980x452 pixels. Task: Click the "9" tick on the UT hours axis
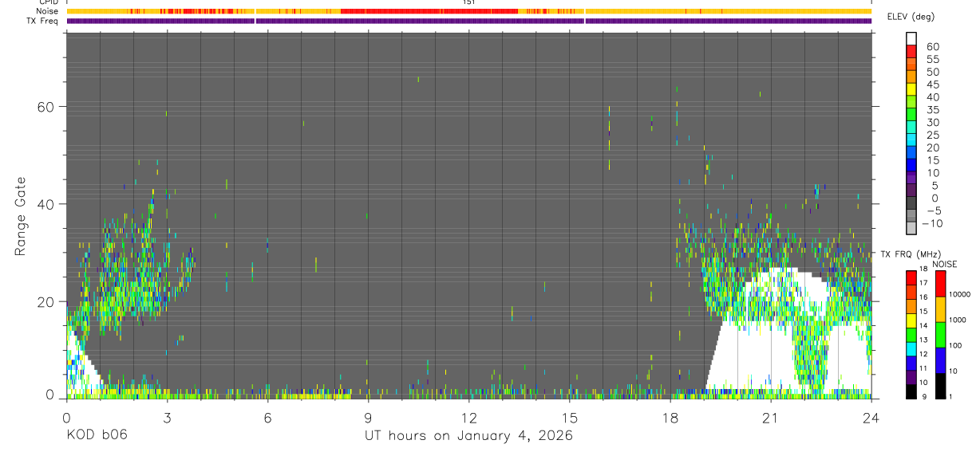(x=368, y=417)
